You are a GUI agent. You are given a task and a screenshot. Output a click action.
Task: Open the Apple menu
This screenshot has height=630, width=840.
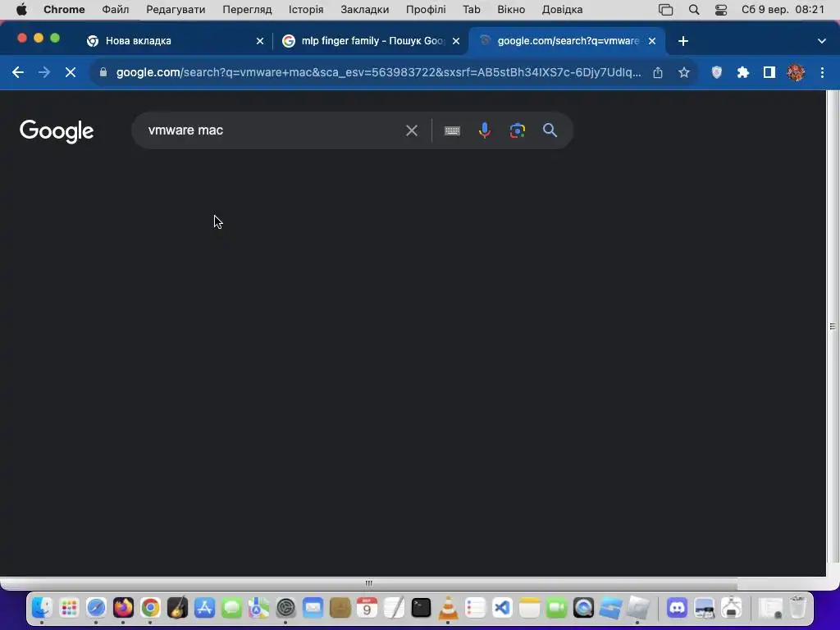pos(21,10)
